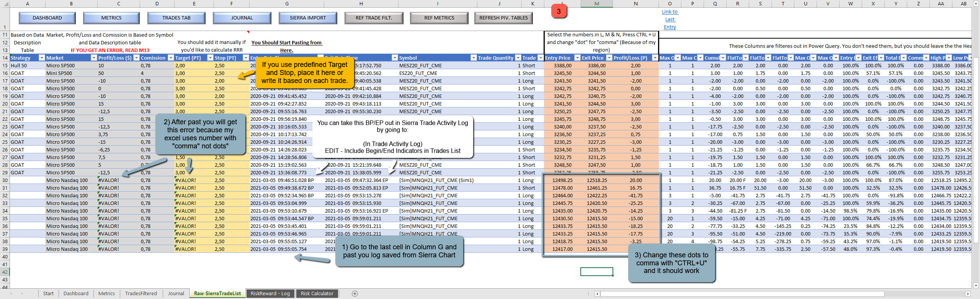This screenshot has width=980, height=299.
Task: Click the 'ESZ20_FUT_CME' symbol cell
Action: pos(438,73)
